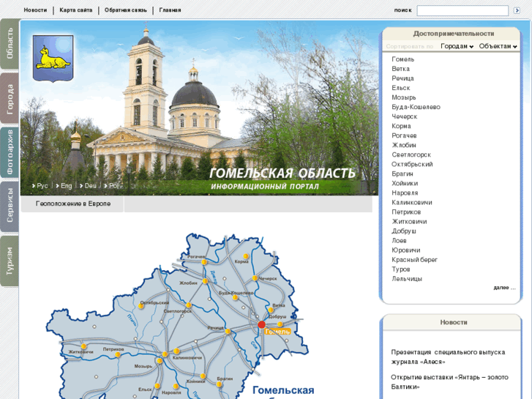Click Обратная связь in top menu
The width and height of the screenshot is (532, 399).
click(x=126, y=10)
